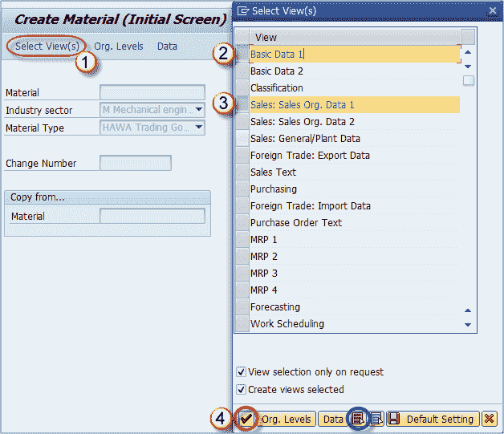The width and height of the screenshot is (504, 434).
Task: Select row marker for Sales: Sales Org. Data 2
Action: (242, 121)
